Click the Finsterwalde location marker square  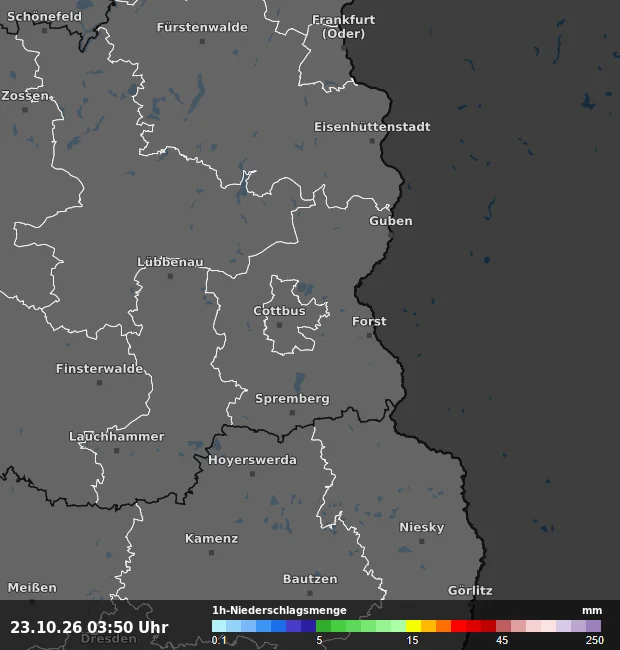click(x=99, y=383)
